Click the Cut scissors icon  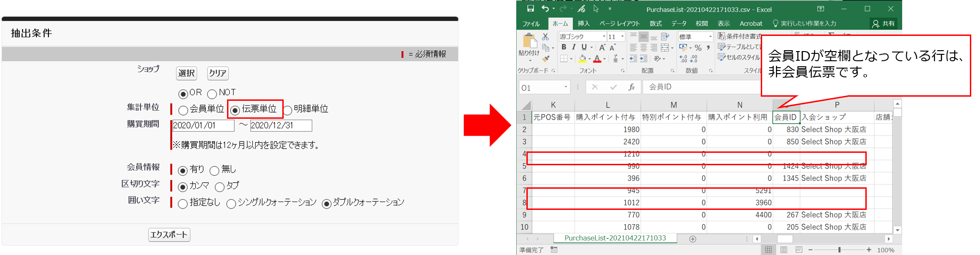click(x=546, y=36)
